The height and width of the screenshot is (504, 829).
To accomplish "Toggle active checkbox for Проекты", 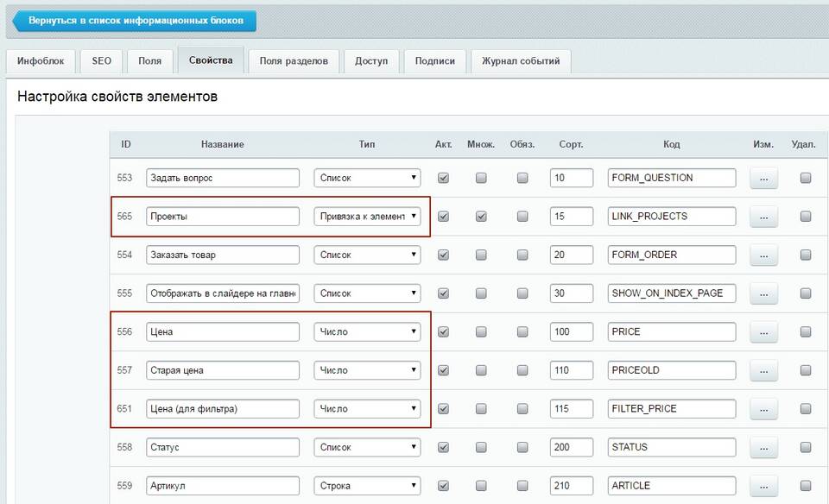I will (444, 217).
